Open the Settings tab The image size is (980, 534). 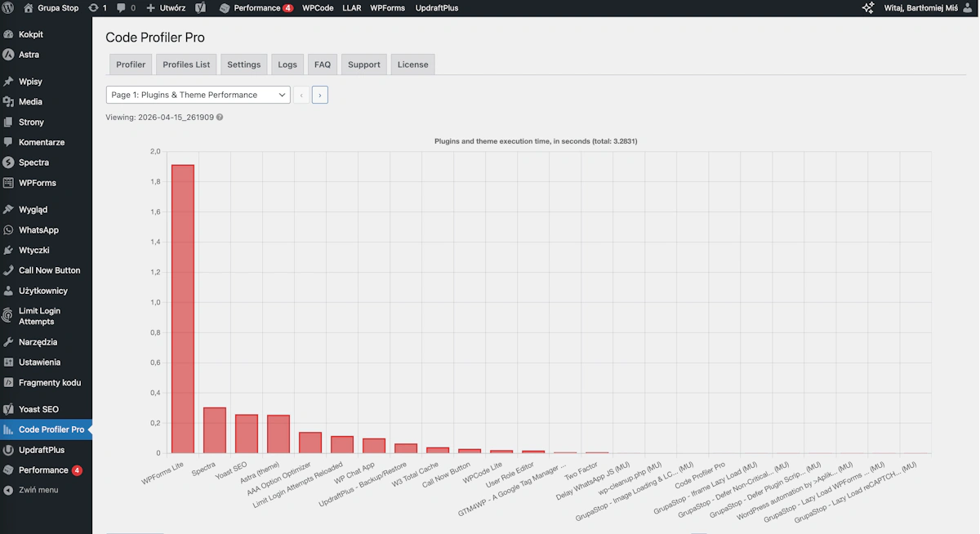[x=243, y=65]
